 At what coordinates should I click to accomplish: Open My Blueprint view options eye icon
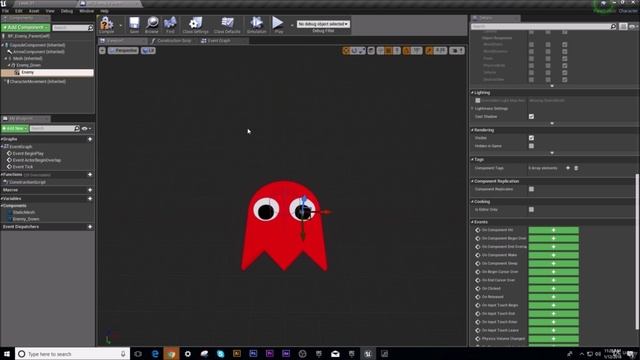tap(86, 129)
